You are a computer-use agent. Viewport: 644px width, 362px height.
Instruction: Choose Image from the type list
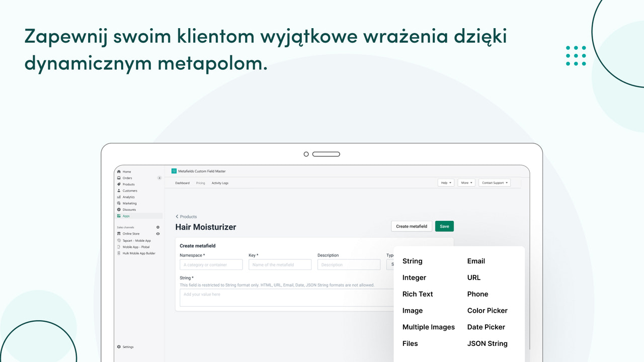pyautogui.click(x=413, y=311)
